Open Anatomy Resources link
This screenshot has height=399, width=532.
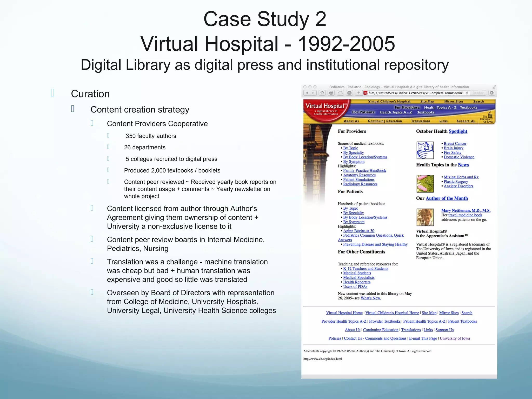[359, 175]
